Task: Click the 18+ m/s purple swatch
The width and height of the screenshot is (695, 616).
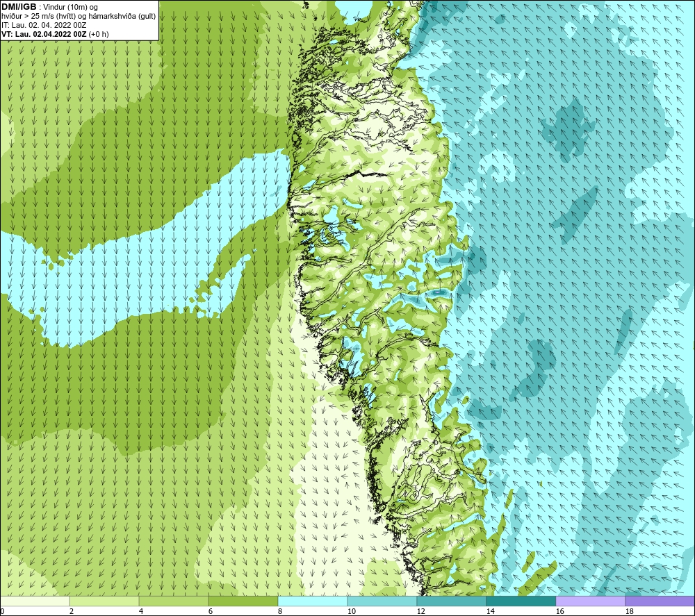Action: pos(660,601)
